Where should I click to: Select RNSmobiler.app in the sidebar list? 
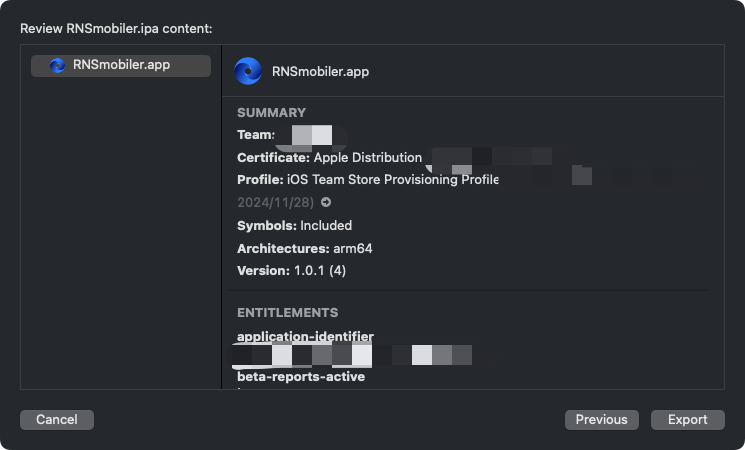click(121, 66)
